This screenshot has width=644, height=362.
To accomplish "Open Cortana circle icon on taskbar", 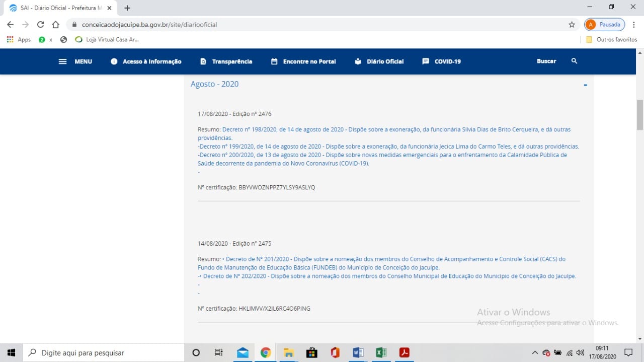I will (196, 352).
